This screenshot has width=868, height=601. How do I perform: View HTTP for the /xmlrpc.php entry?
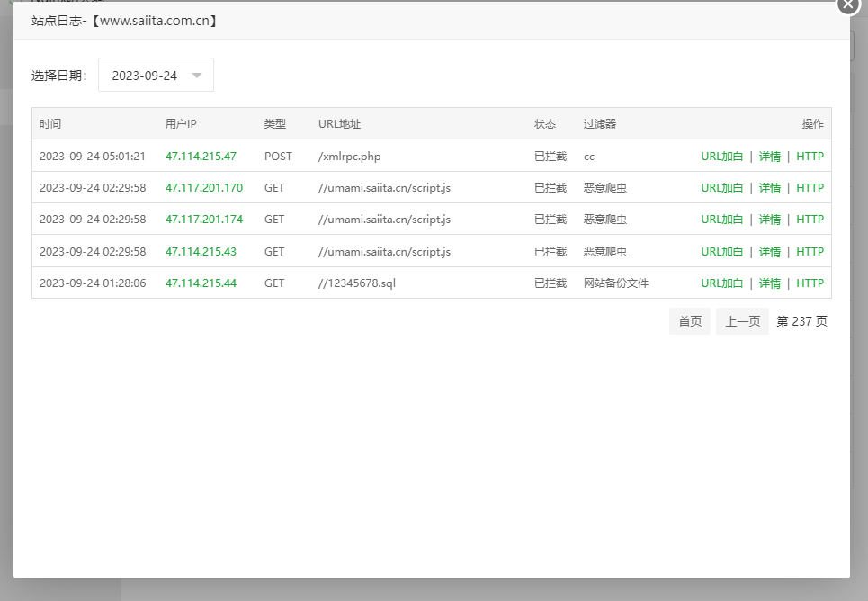(x=810, y=156)
